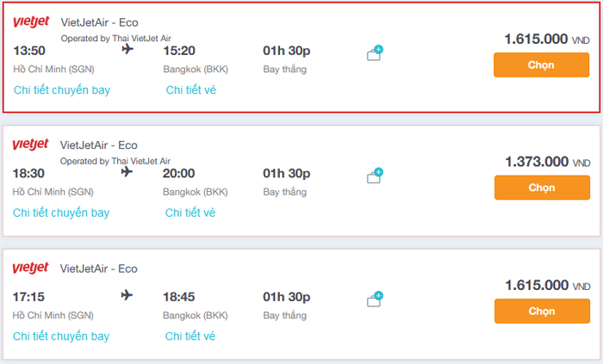Open Chi tiết chuyến bay for the 13:50 flight

62,89
